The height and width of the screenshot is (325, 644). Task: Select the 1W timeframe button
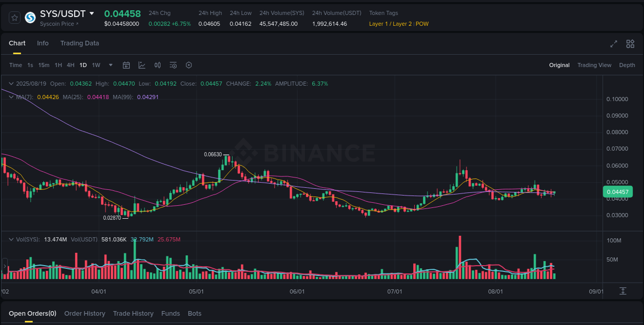(96, 65)
